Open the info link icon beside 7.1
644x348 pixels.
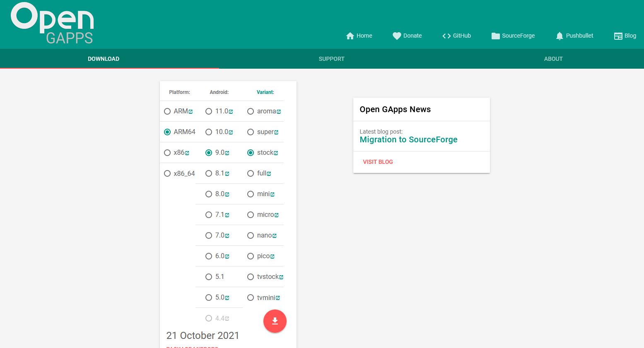[227, 215]
